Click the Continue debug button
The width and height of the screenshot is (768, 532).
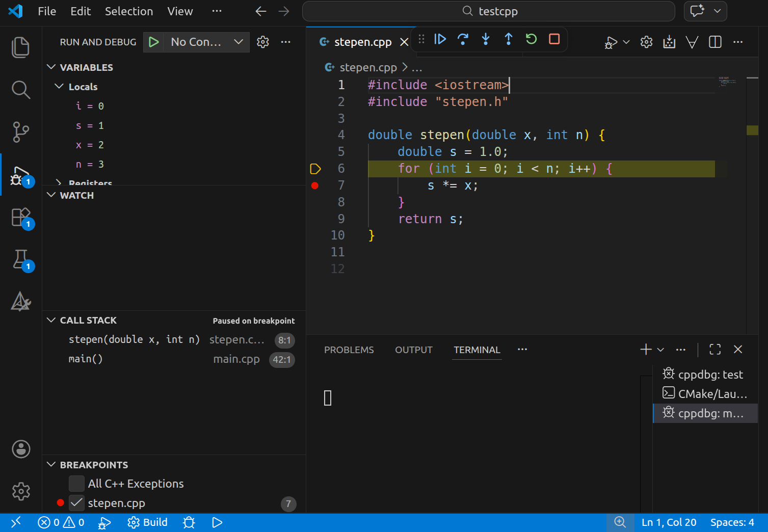[440, 39]
